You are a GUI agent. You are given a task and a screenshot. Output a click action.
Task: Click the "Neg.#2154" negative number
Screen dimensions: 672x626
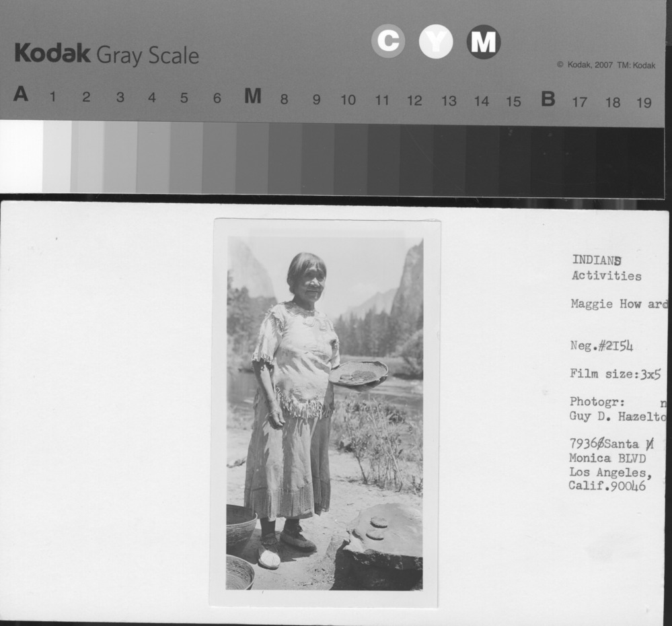coord(601,347)
